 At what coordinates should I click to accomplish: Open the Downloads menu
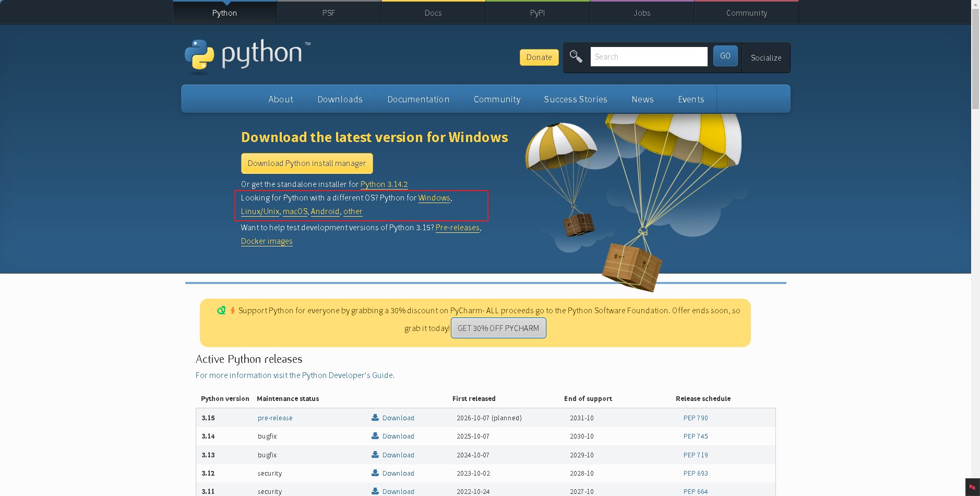[x=340, y=99]
